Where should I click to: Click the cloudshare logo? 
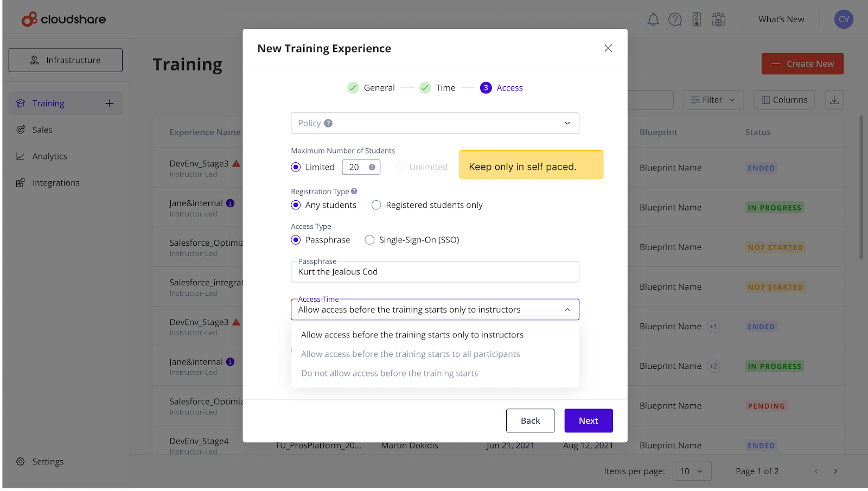coord(63,20)
